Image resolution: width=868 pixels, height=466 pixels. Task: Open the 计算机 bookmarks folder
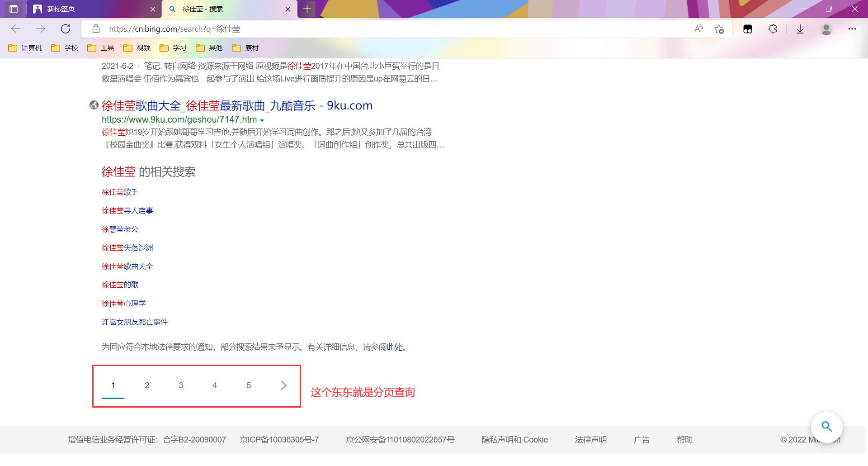[x=25, y=48]
